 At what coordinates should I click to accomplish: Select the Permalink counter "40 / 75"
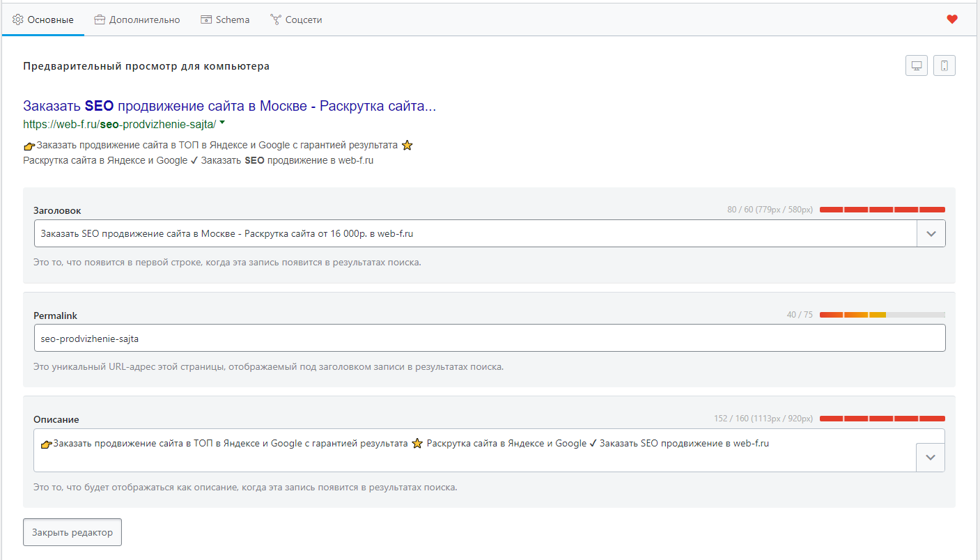tap(800, 315)
